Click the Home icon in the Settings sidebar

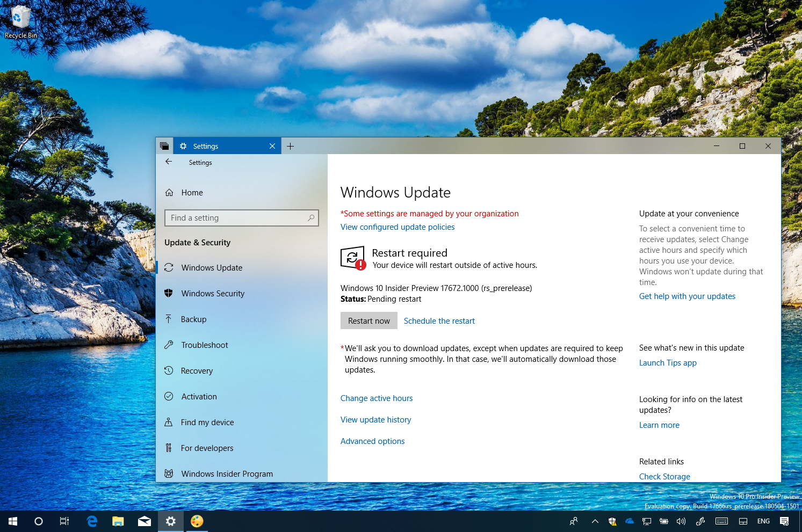[169, 192]
